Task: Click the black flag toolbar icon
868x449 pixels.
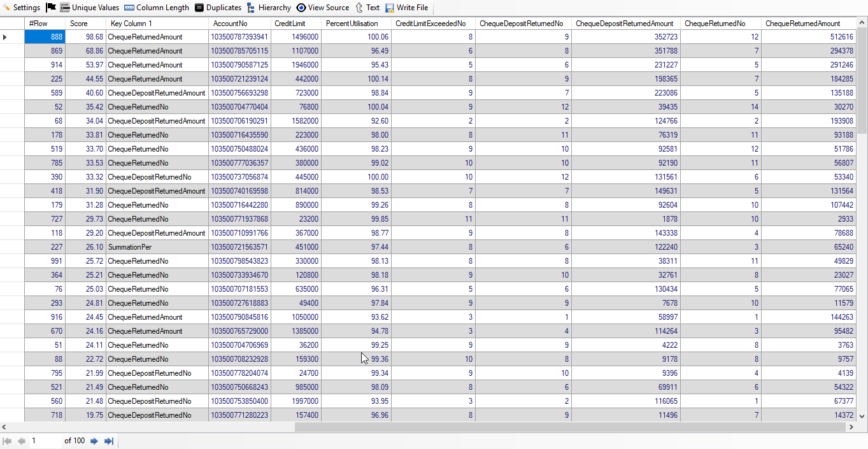Action: pos(52,8)
